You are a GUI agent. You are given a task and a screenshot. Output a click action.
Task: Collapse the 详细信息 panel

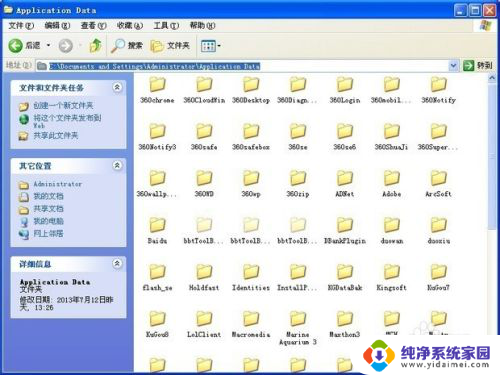click(117, 264)
